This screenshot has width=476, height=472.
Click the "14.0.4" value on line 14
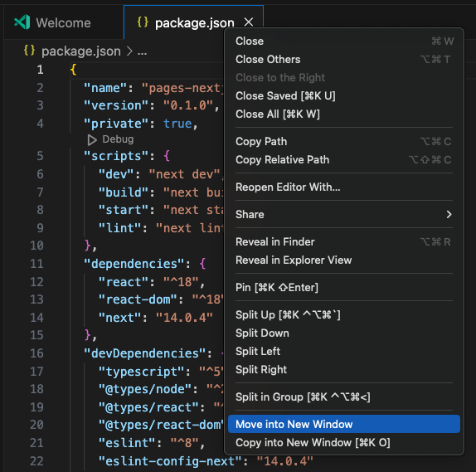[184, 318]
